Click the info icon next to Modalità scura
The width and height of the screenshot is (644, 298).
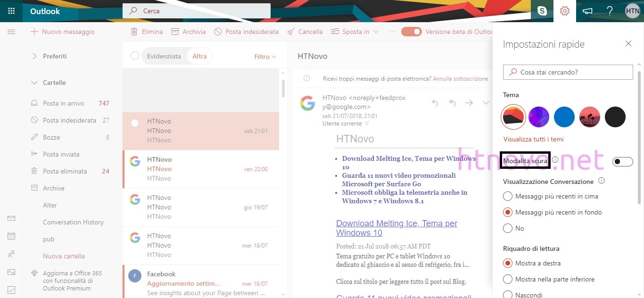coord(555,160)
